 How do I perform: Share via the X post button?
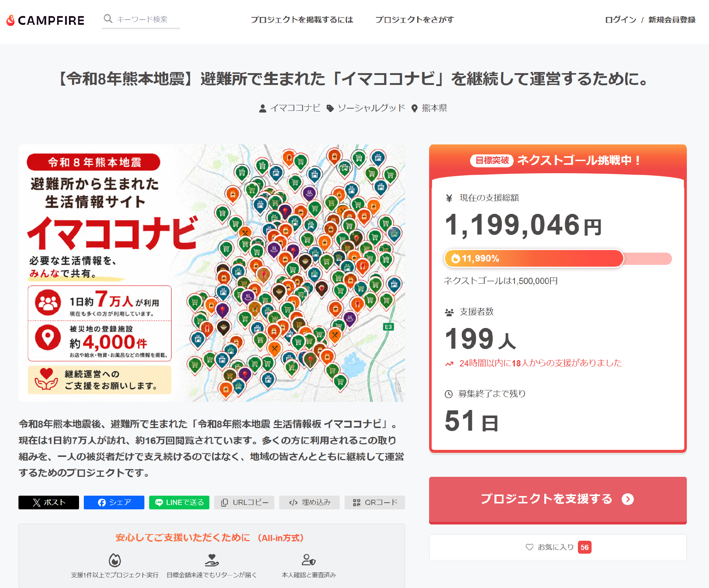click(49, 502)
